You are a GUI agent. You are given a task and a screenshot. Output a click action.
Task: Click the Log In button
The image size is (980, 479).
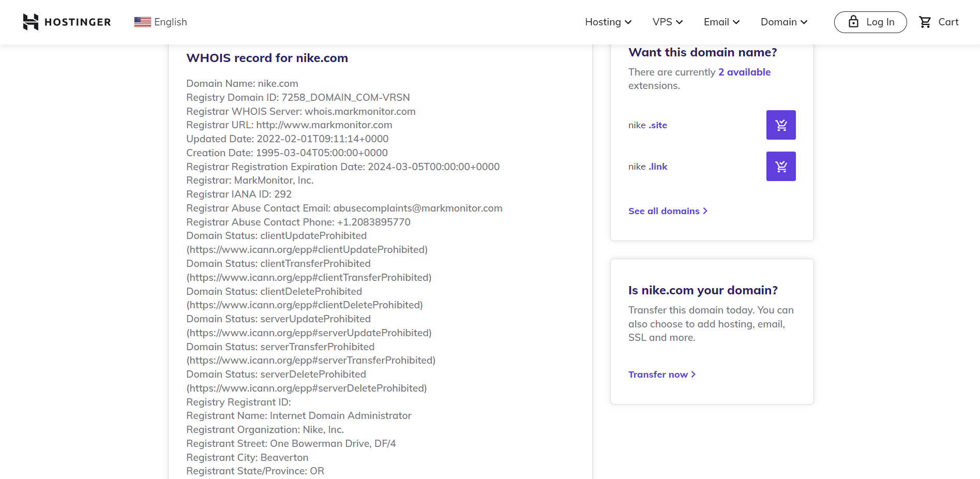(870, 22)
